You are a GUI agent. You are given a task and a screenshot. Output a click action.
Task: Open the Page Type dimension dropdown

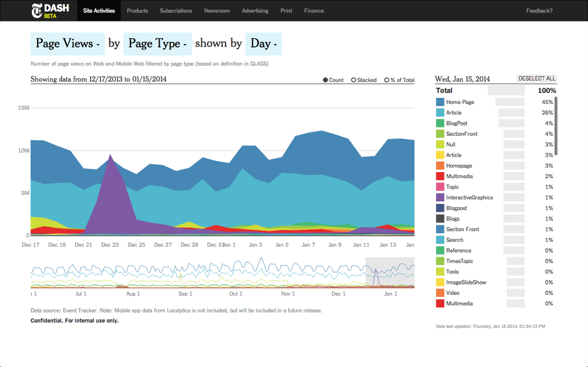[x=157, y=44]
